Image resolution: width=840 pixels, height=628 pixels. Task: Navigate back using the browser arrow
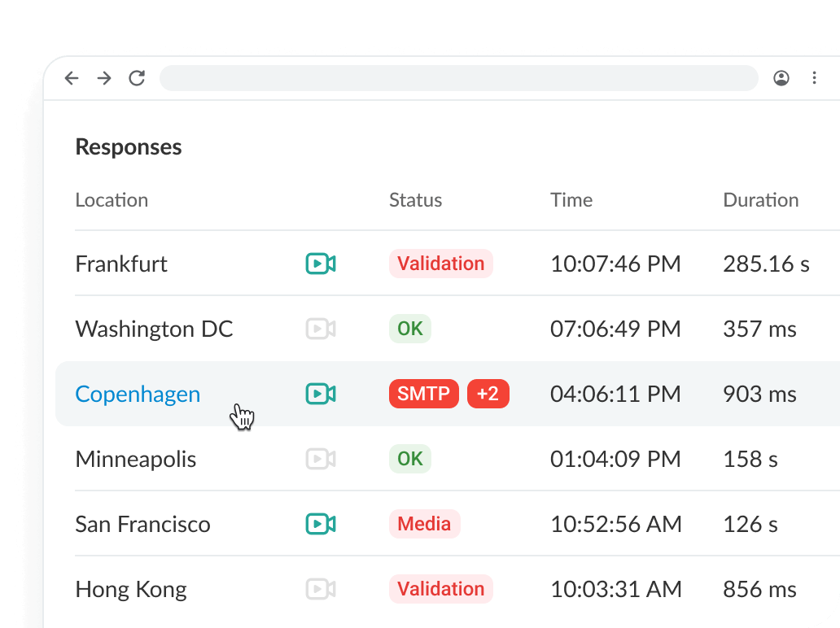(72, 78)
